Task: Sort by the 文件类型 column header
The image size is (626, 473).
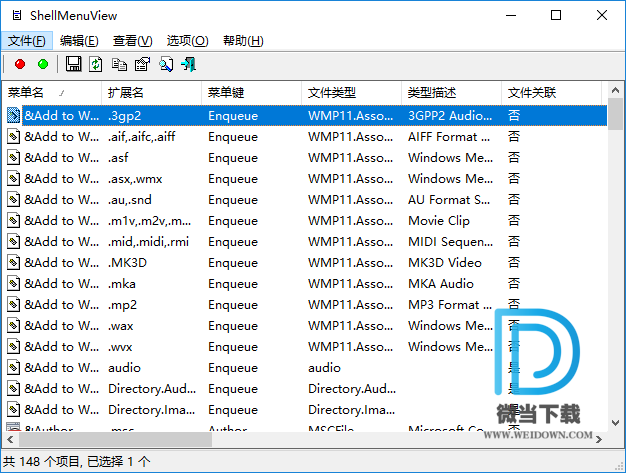Action: pos(351,93)
